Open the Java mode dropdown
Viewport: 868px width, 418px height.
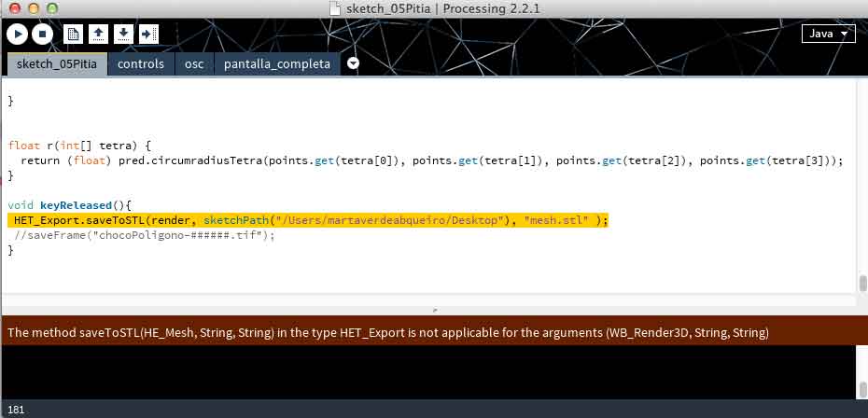click(x=828, y=34)
